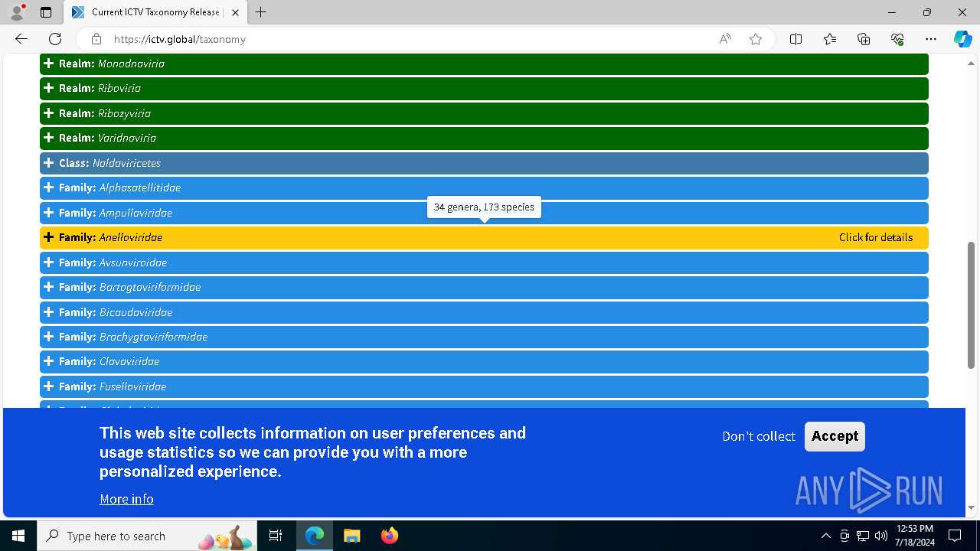Select the Riboviria realm name text
980x551 pixels.
click(119, 88)
